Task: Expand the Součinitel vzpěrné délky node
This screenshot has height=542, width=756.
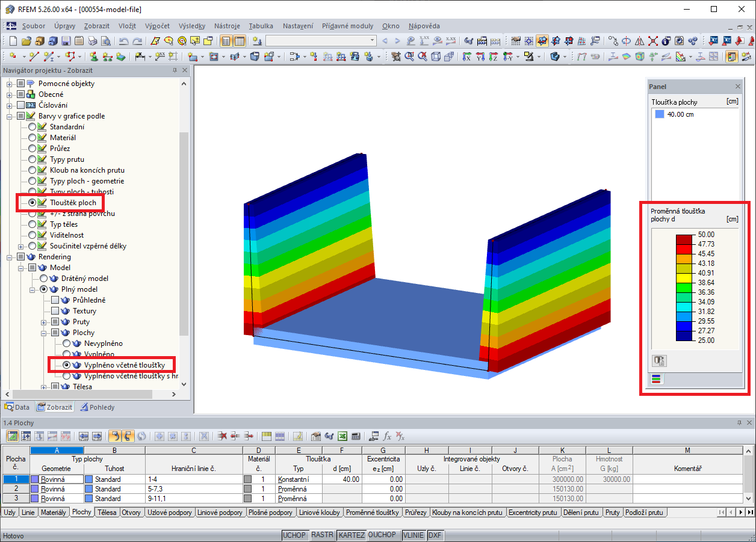Action: coord(21,246)
